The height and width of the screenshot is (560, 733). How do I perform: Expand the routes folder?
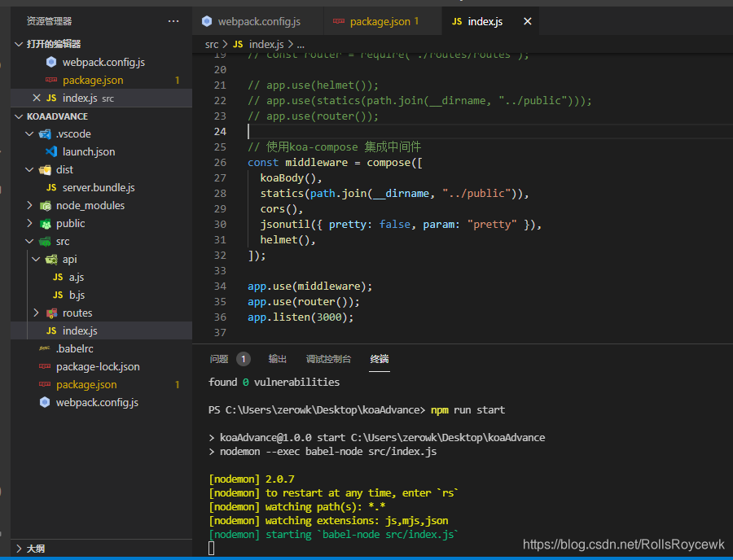37,313
